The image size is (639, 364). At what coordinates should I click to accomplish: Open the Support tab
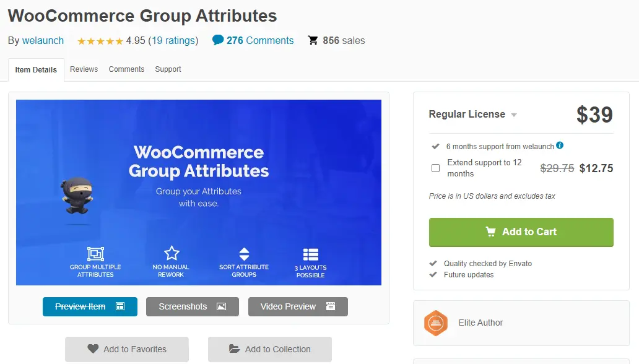[x=168, y=69]
